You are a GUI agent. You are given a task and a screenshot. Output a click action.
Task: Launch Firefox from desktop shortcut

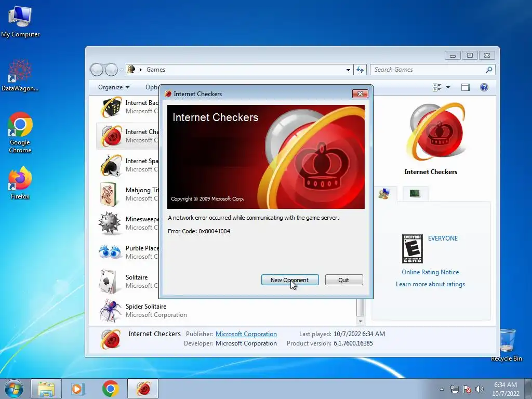[x=20, y=182]
